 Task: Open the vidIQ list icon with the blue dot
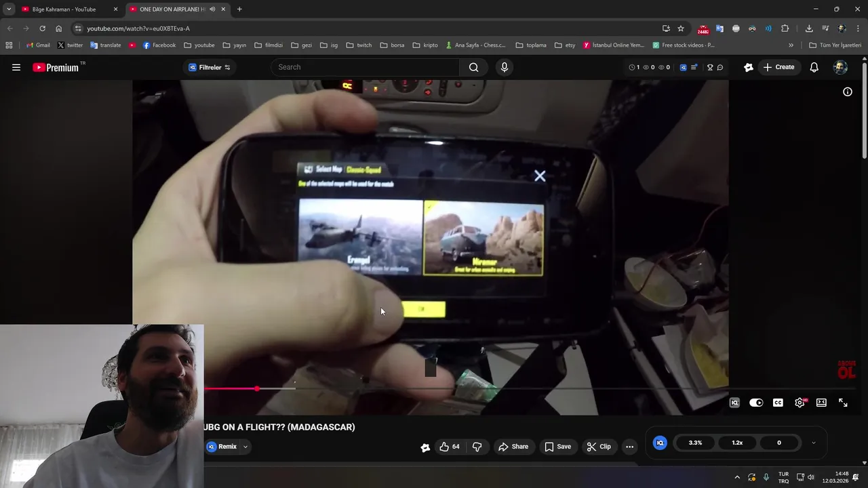pos(694,67)
